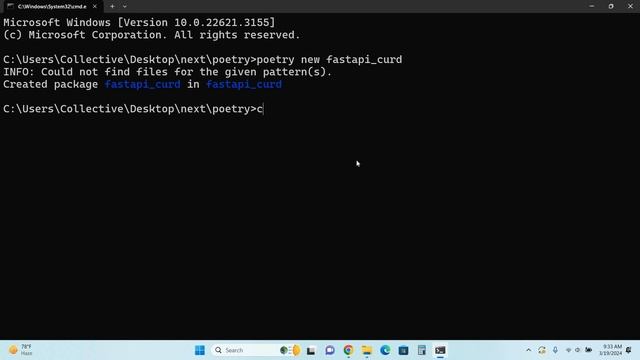640x360 pixels.
Task: Launch Microsoft Edge from the taskbar
Action: click(x=385, y=350)
